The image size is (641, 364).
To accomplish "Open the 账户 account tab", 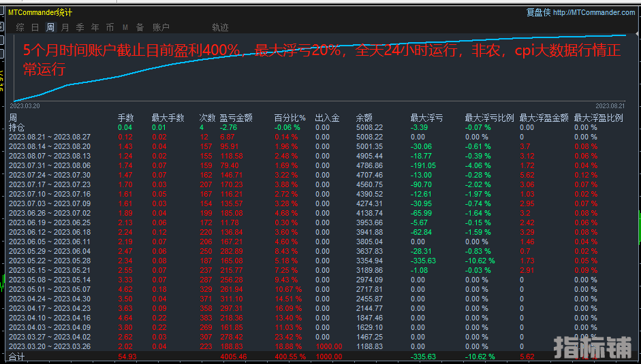I will 161,27.
